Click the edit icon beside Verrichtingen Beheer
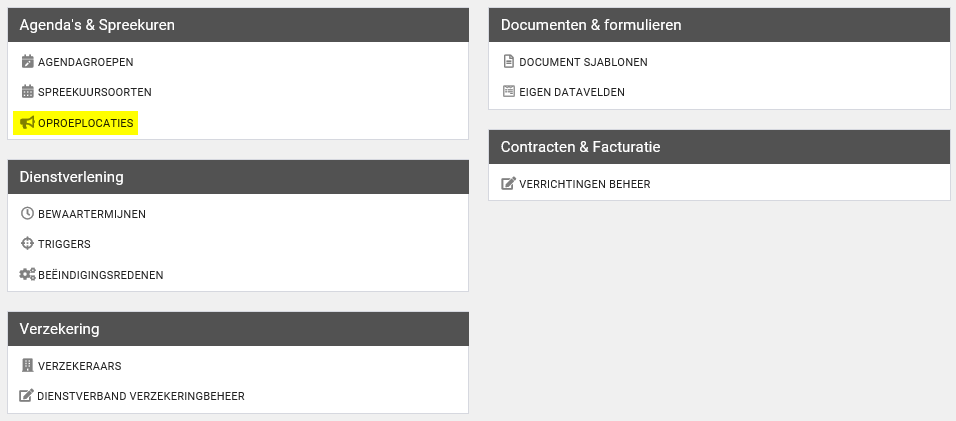 508,184
